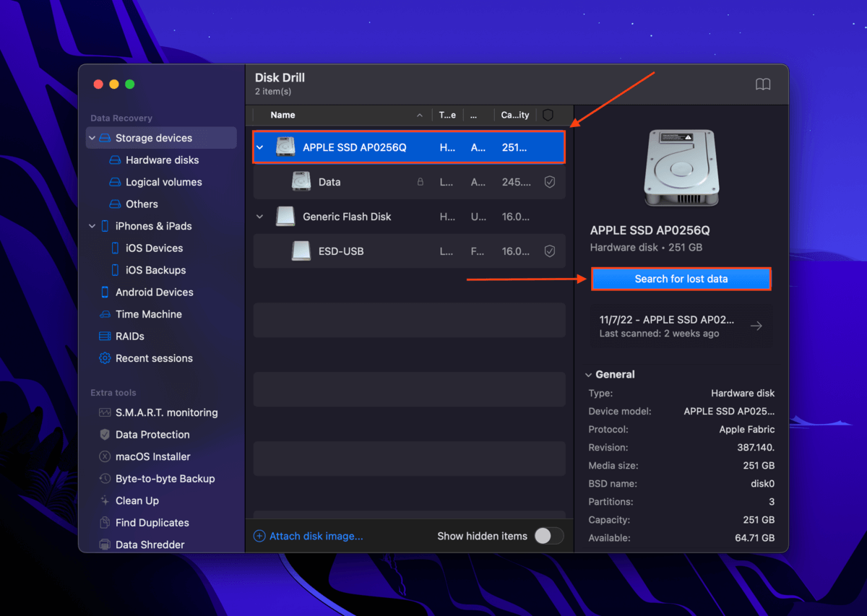Click the shield column header icon
This screenshot has width=867, height=616.
point(548,115)
